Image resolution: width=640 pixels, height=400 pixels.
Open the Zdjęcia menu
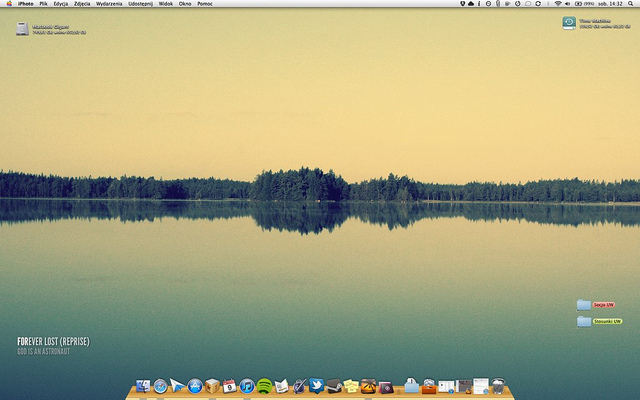coord(82,4)
